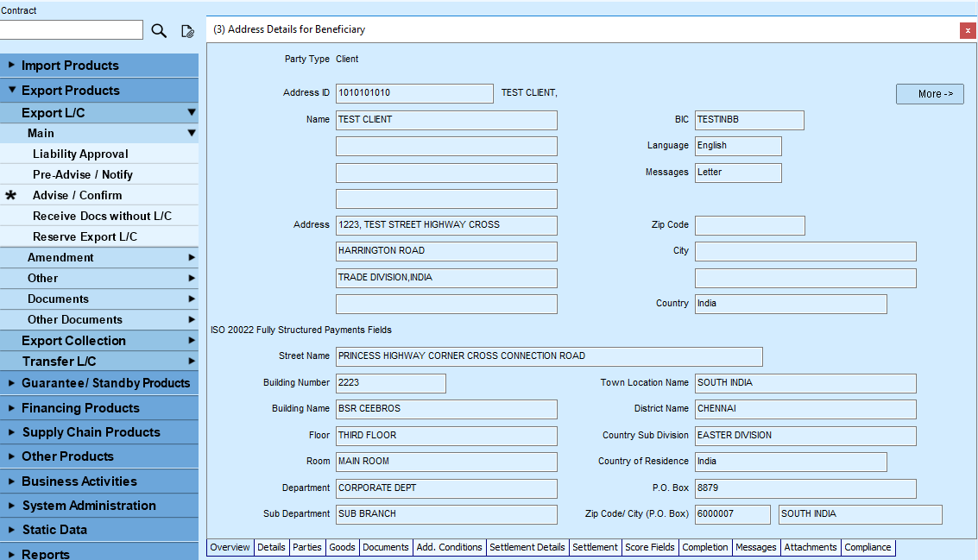
Task: Collapse the Export L/C submenu
Action: [x=99, y=113]
